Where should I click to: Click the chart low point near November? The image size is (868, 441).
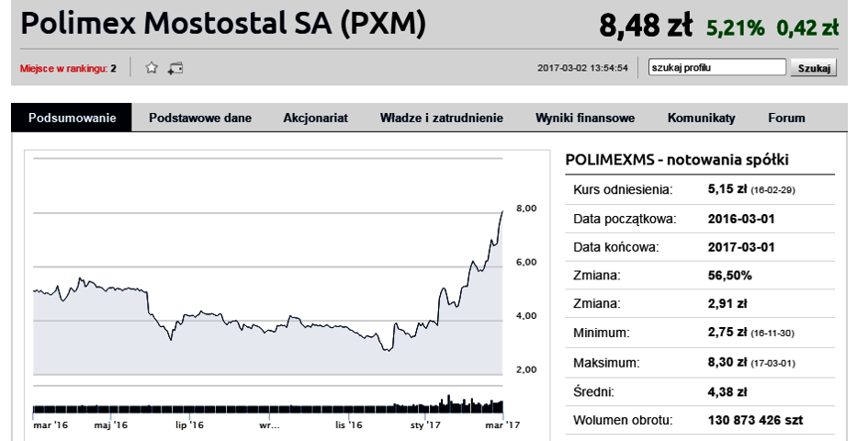pos(387,350)
